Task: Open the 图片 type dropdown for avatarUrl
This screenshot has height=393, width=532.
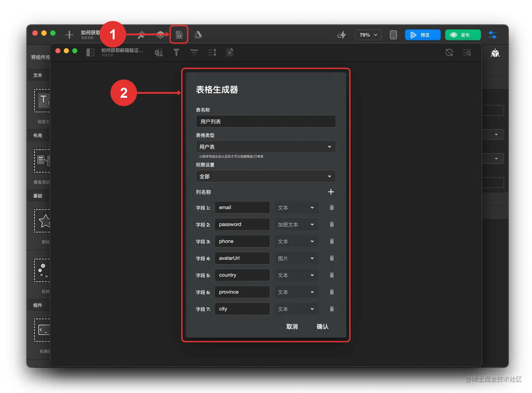Action: [x=296, y=258]
